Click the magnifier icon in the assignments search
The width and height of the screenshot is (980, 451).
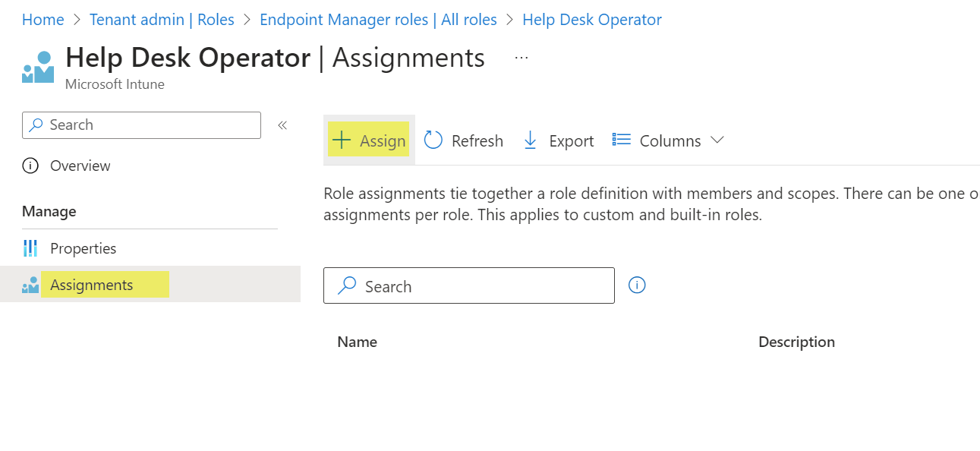click(x=347, y=285)
